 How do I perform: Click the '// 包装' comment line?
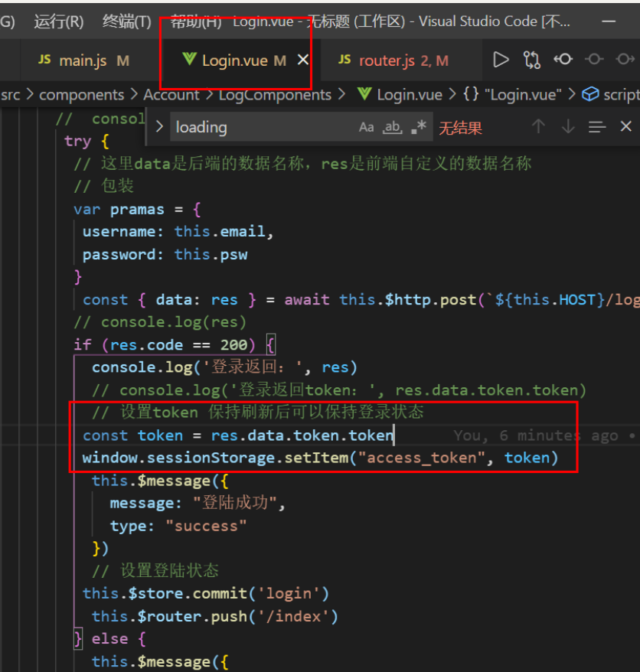click(x=104, y=187)
